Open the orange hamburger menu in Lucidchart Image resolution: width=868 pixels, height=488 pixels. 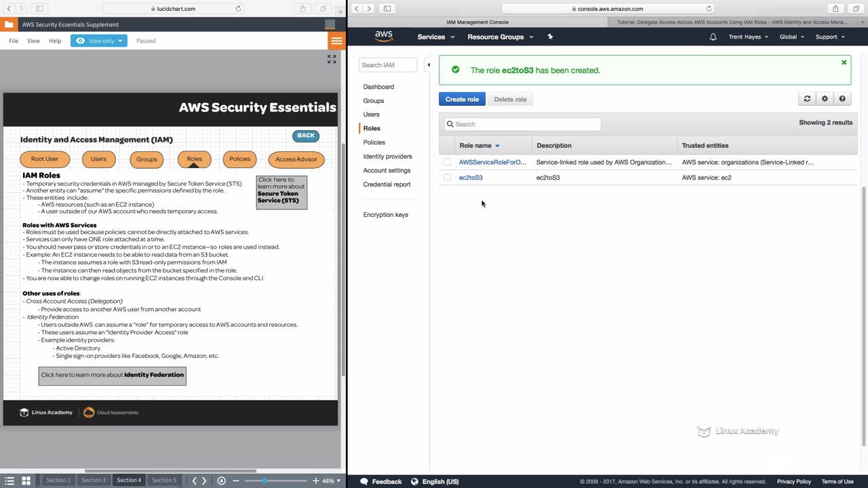[336, 41]
